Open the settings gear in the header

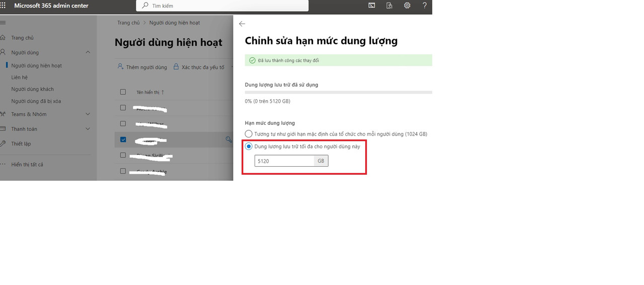pos(407,6)
